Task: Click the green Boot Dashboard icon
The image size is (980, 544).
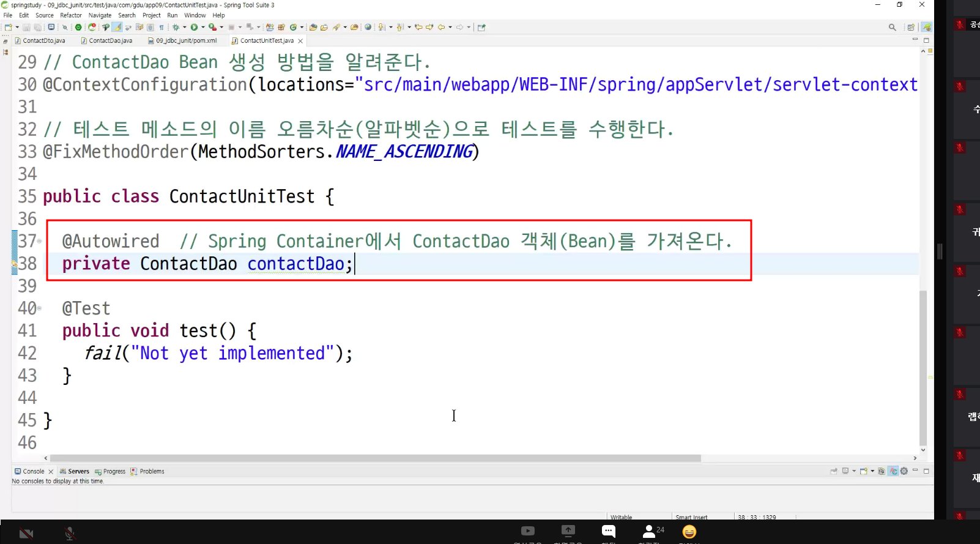Action: (x=78, y=27)
